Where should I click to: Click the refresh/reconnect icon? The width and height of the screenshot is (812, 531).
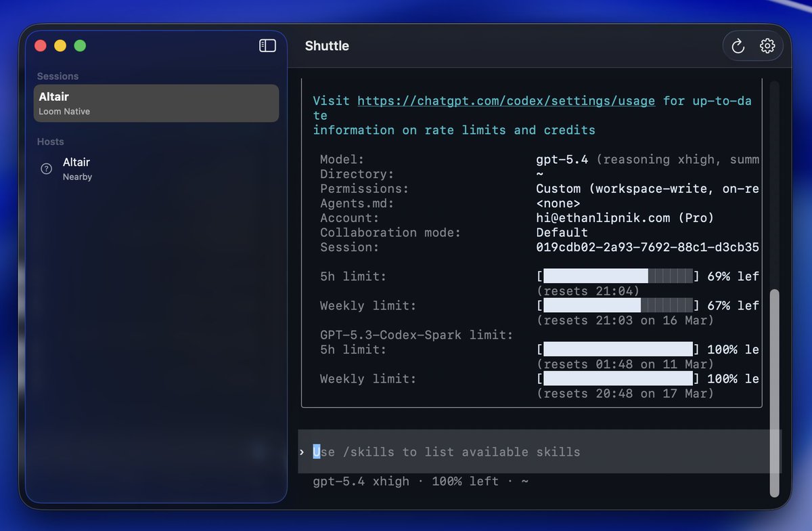tap(738, 46)
